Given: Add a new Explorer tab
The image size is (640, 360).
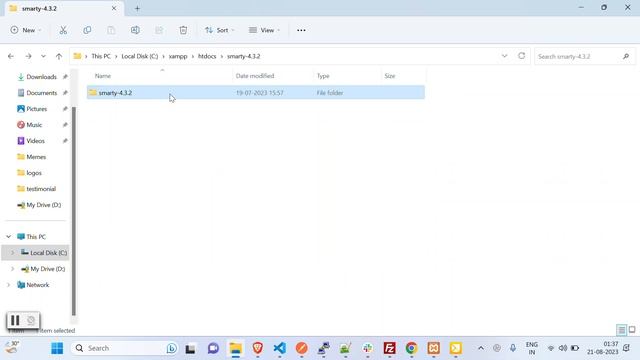Looking at the screenshot, I should click(137, 8).
